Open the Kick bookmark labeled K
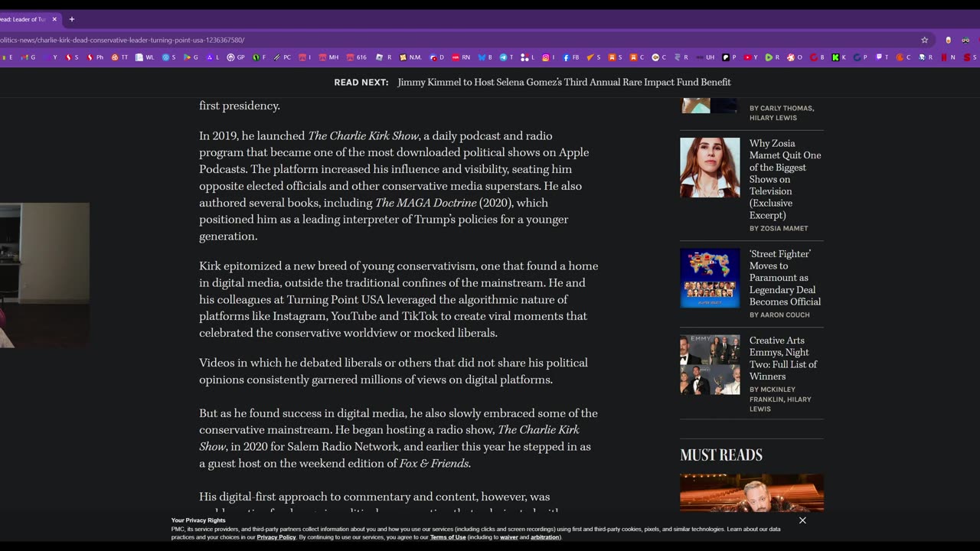The width and height of the screenshot is (980, 551). 839,57
